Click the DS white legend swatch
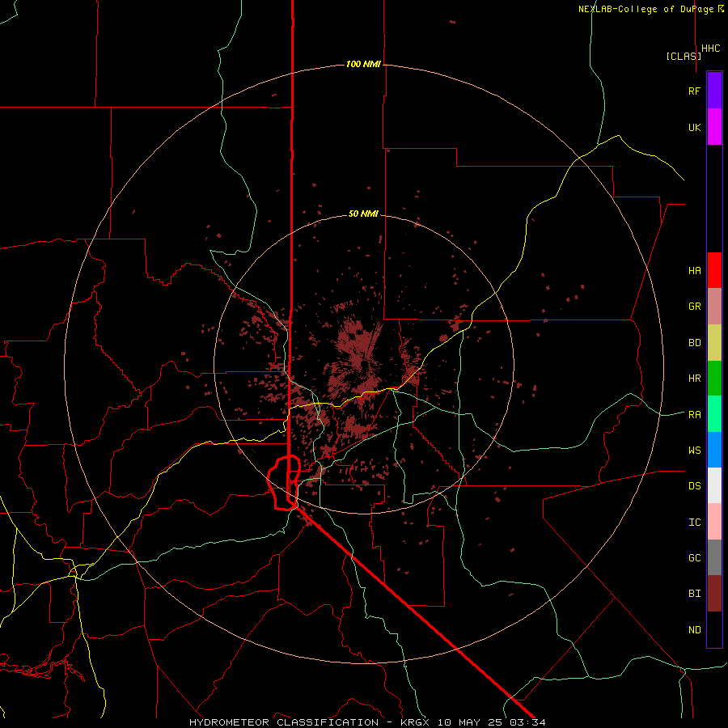Screen dimensions: 728x728 pyautogui.click(x=714, y=485)
